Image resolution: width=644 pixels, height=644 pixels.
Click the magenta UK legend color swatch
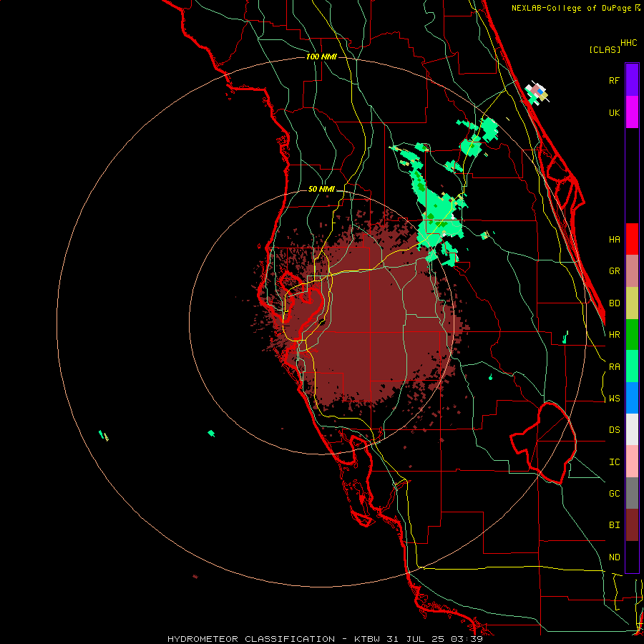[632, 112]
